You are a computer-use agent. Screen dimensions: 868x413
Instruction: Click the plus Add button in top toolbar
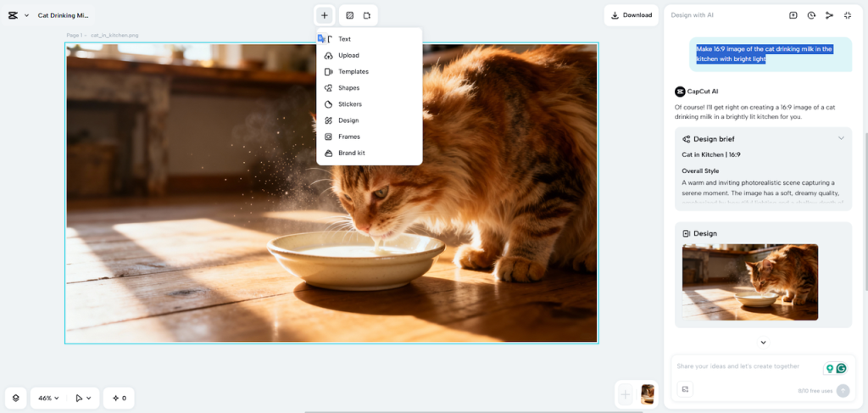tap(324, 15)
